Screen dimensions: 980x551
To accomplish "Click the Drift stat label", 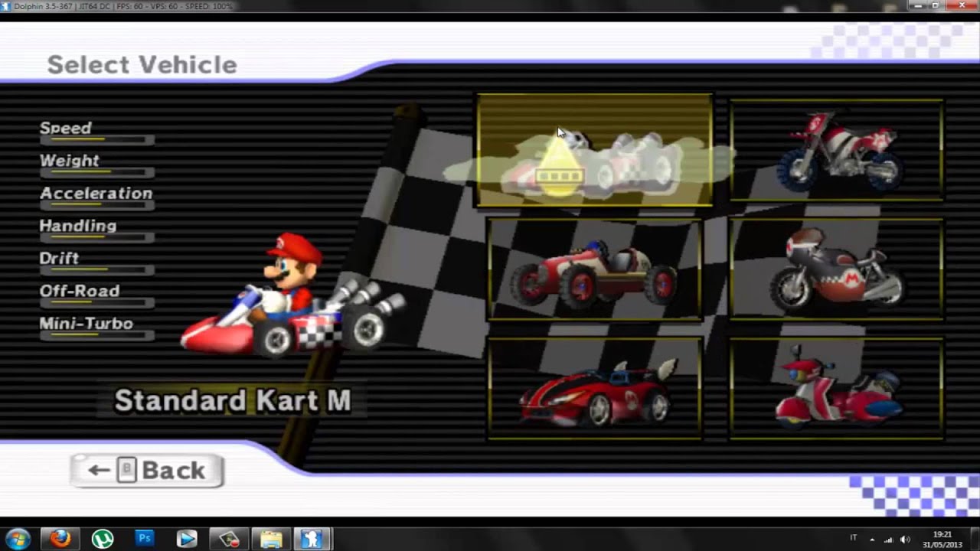I will [59, 258].
